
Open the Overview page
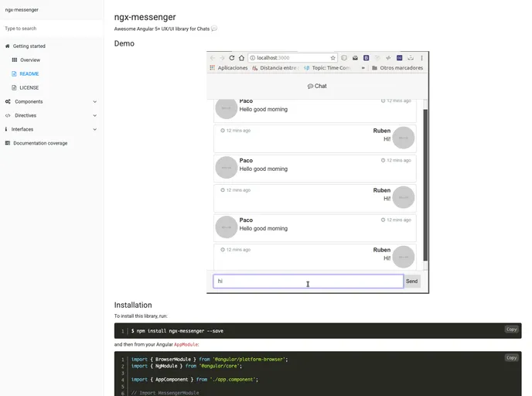click(x=30, y=60)
